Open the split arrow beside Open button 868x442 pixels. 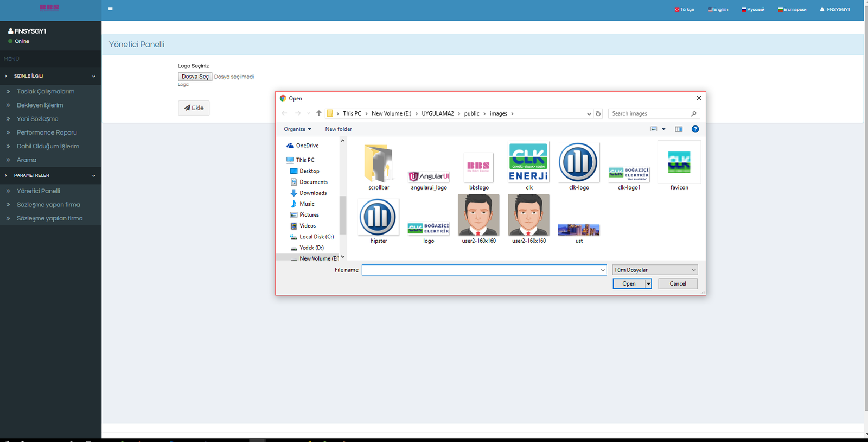click(x=648, y=284)
